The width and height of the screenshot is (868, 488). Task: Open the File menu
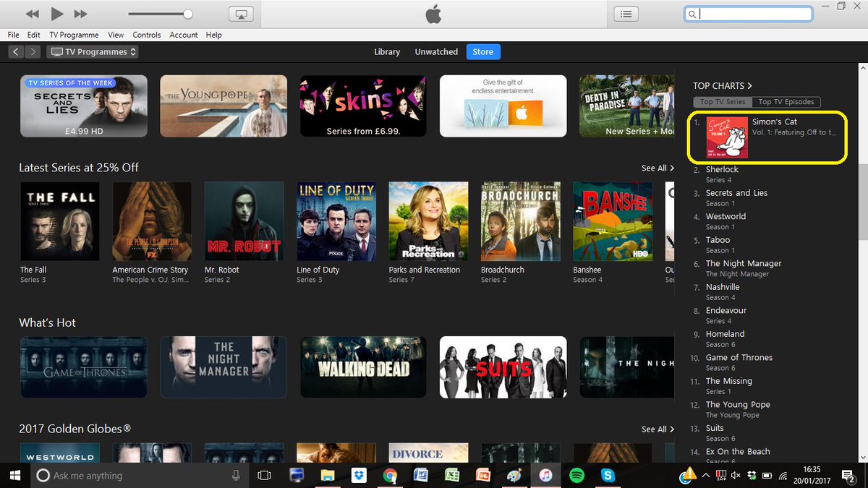(14, 35)
